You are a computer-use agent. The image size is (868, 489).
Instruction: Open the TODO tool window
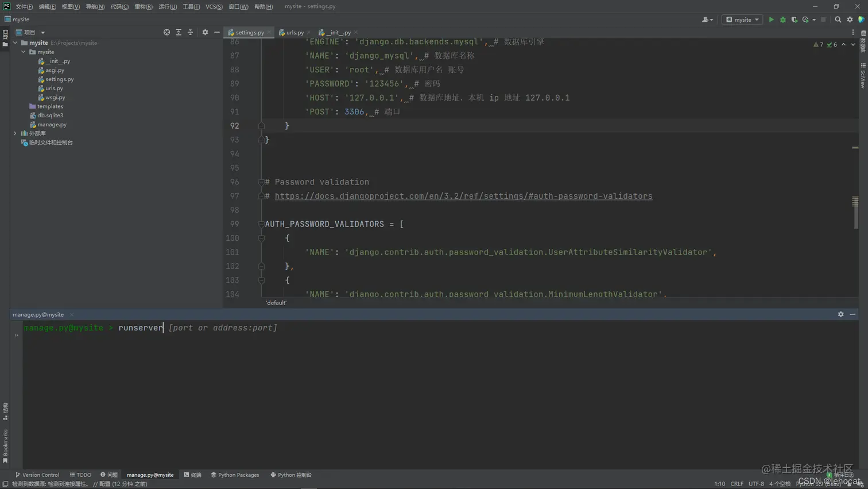(x=80, y=475)
